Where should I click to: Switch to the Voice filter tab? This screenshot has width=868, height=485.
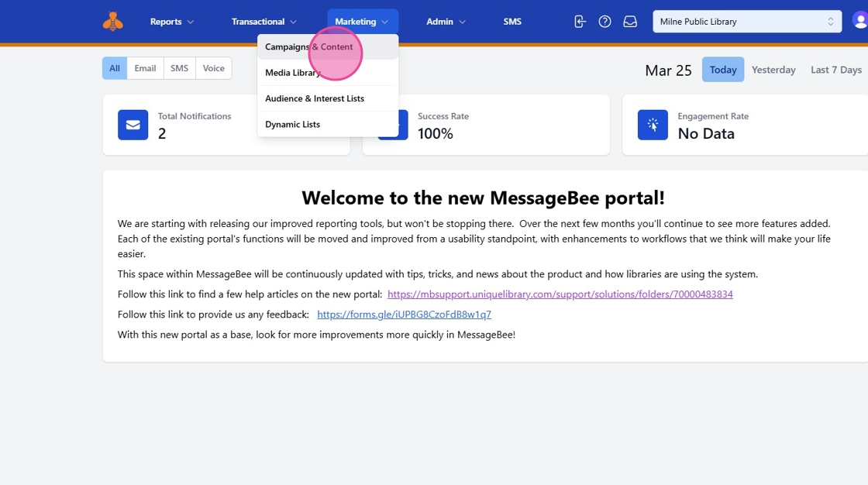[214, 68]
